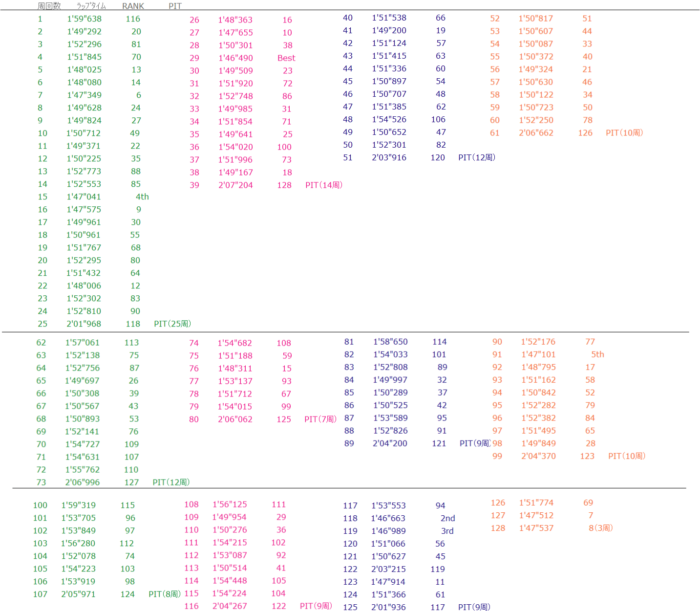700x615 pixels.
Task: Select lap time 1'48"006
Action: click(84, 286)
